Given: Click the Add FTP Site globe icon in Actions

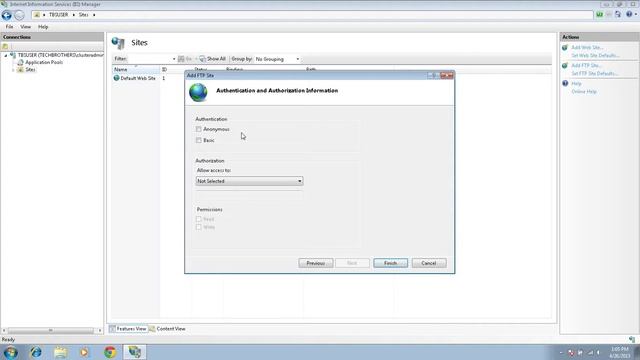Looking at the screenshot, I should point(565,65).
